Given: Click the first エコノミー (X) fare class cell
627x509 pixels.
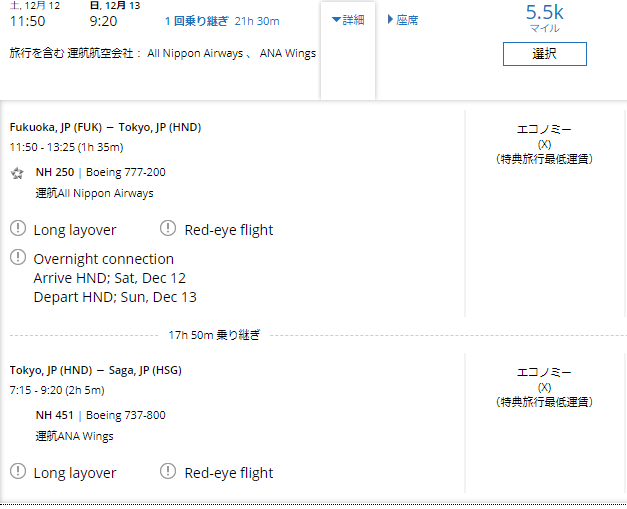Looking at the screenshot, I should [544, 144].
